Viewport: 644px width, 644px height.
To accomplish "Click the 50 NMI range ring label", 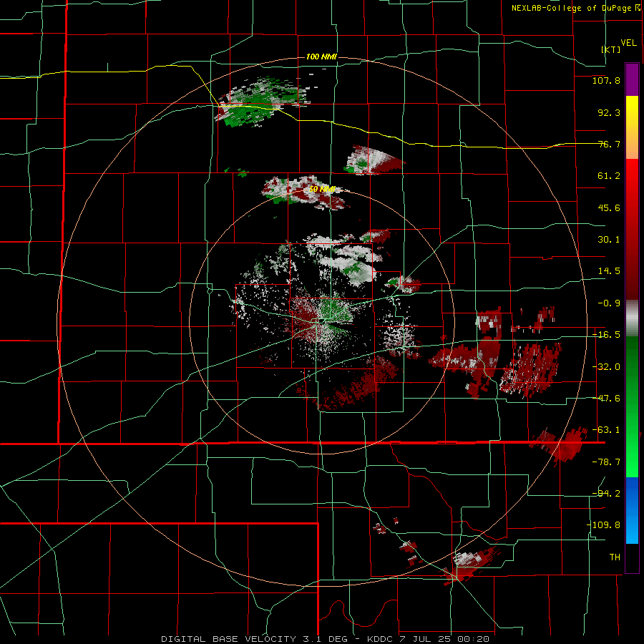I will point(323,190).
